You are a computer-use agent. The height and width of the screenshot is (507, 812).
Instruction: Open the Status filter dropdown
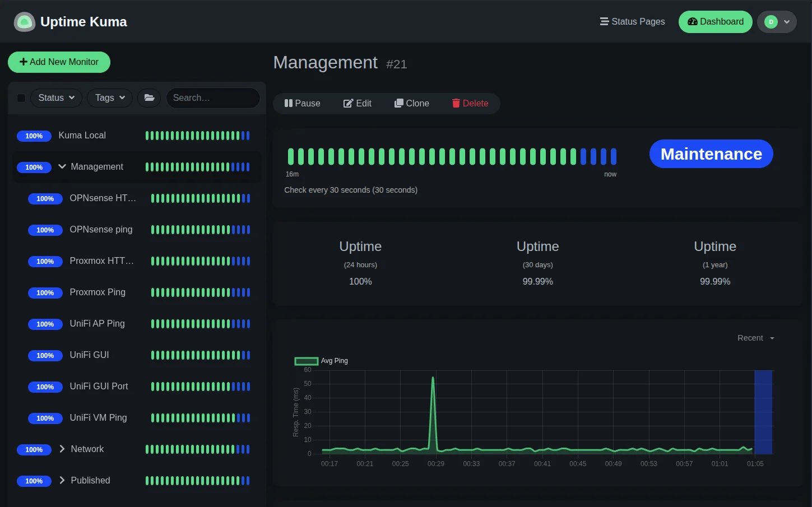coord(55,97)
